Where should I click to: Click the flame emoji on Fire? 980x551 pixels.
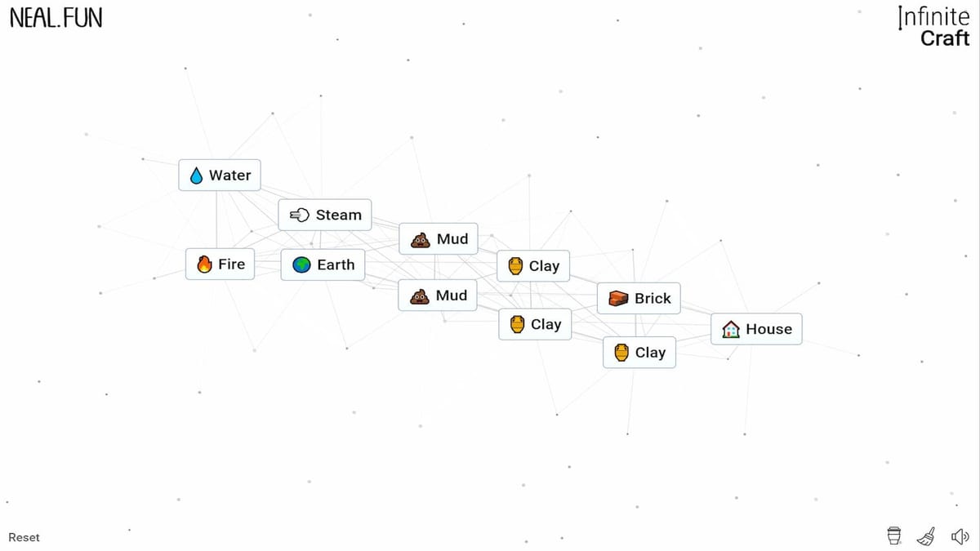204,264
